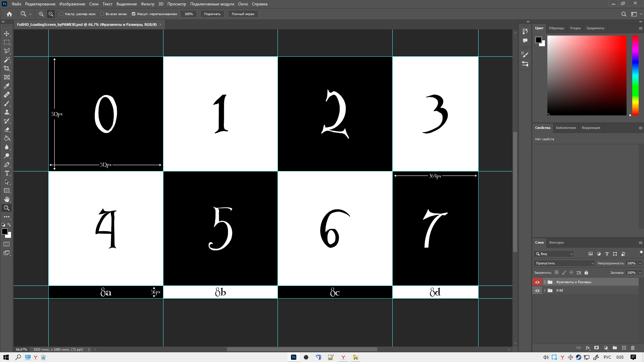Select the History Brush tool
Viewport: 644px width, 362px height.
7,121
